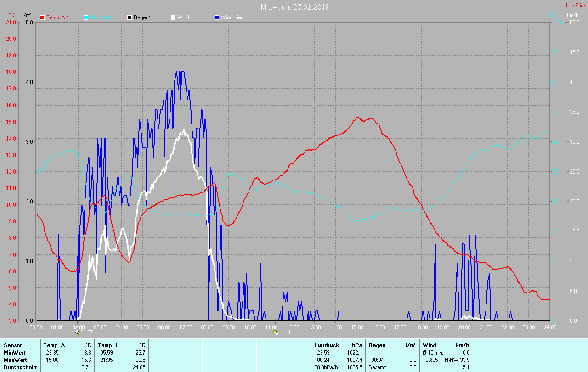Click the average pressure value '1025.5'
588x372 pixels.
[x=355, y=367]
